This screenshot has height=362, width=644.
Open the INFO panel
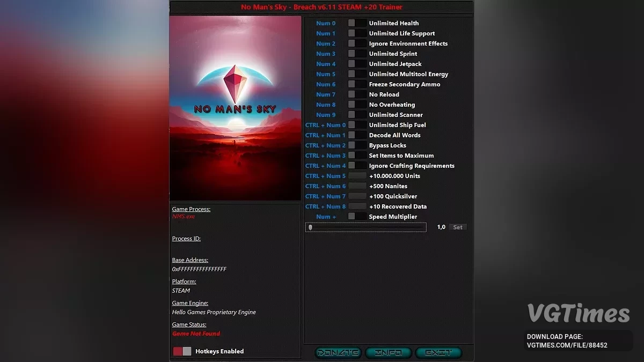click(388, 353)
